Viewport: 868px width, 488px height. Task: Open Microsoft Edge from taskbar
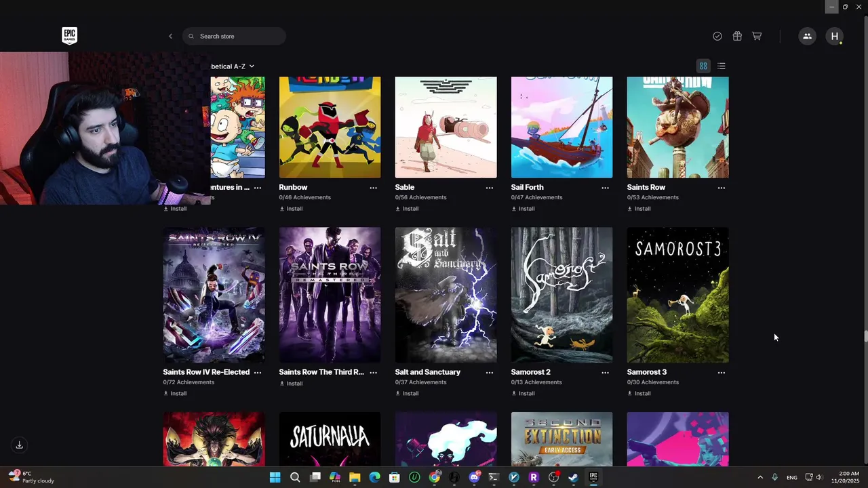pyautogui.click(x=374, y=477)
